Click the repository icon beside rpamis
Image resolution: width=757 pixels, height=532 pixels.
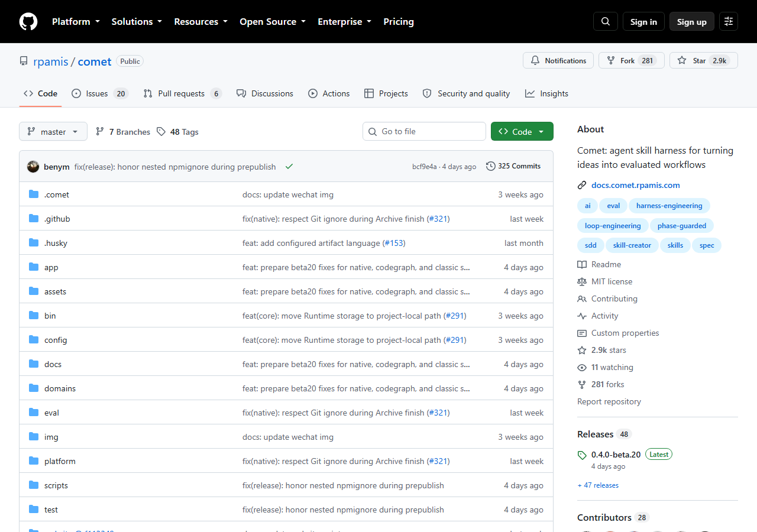click(24, 61)
